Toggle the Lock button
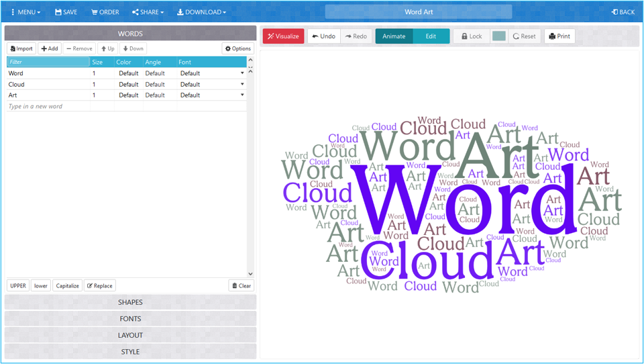The image size is (644, 364). coord(472,36)
